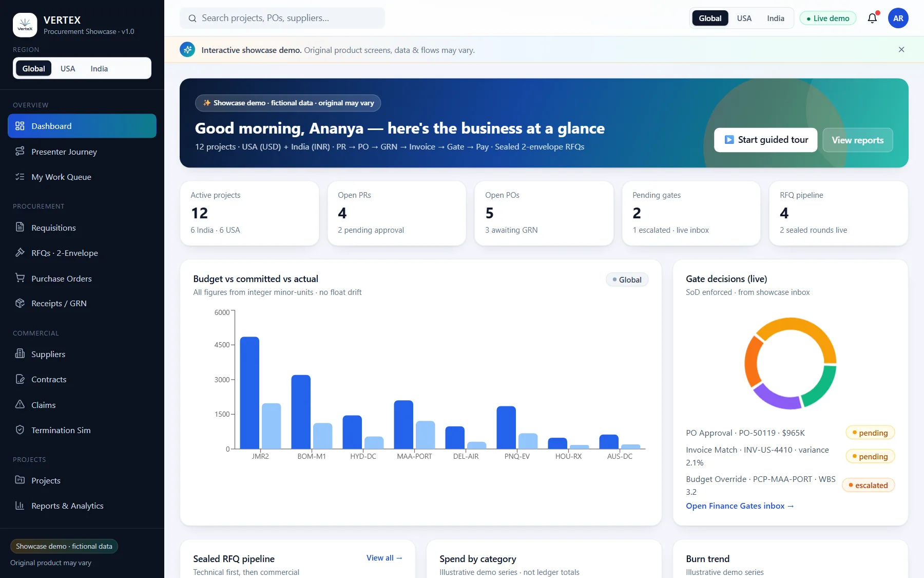Open Termination Sim from the sidebar
924x578 pixels.
[82, 430]
